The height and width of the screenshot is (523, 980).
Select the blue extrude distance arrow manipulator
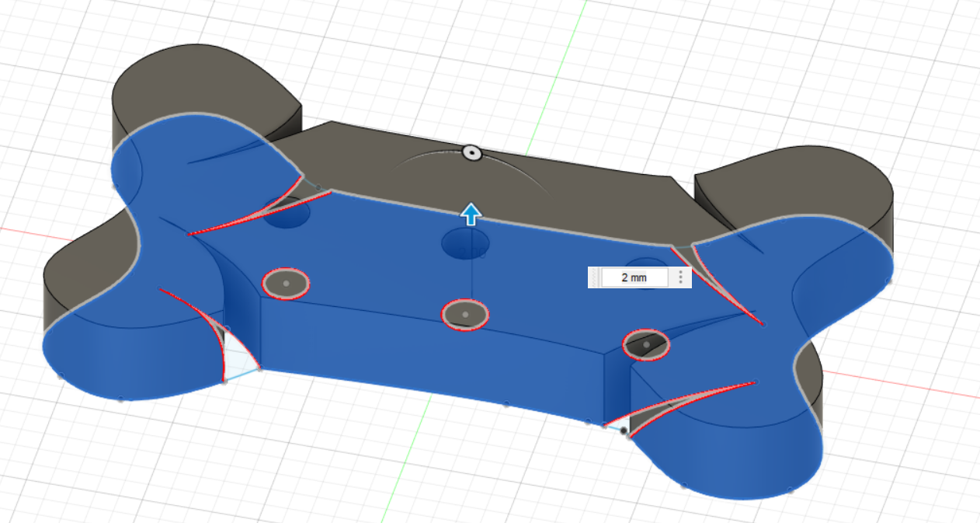tap(470, 214)
